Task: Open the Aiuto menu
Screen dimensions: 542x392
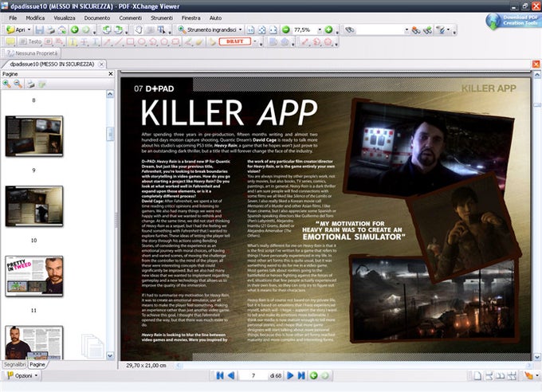Action: (215, 18)
